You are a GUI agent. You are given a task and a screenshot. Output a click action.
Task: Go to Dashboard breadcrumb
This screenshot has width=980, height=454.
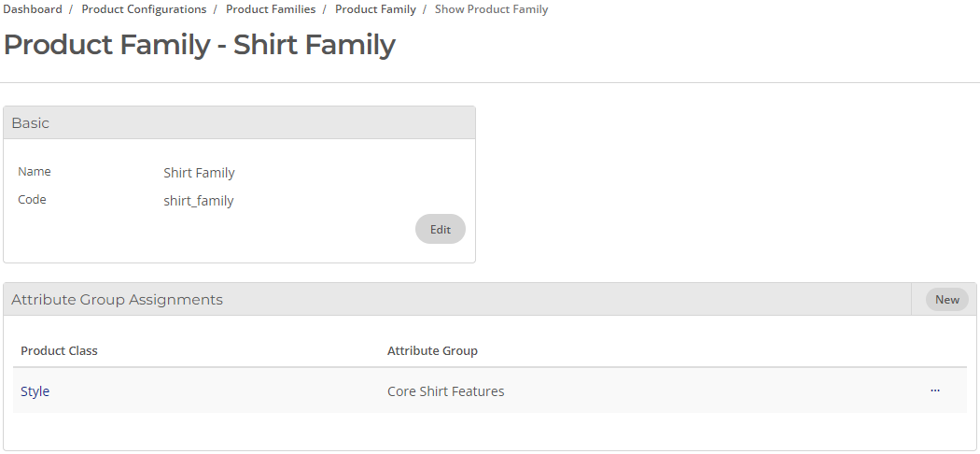tap(33, 9)
